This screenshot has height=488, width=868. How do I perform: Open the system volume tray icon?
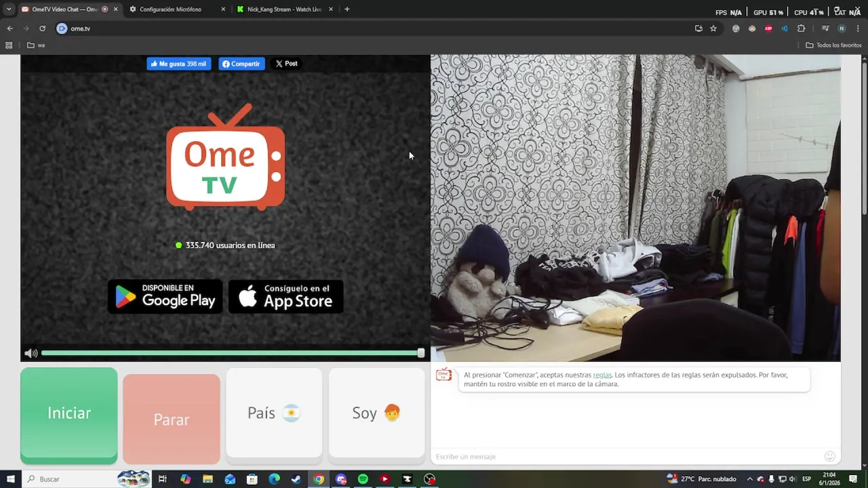coord(793,479)
